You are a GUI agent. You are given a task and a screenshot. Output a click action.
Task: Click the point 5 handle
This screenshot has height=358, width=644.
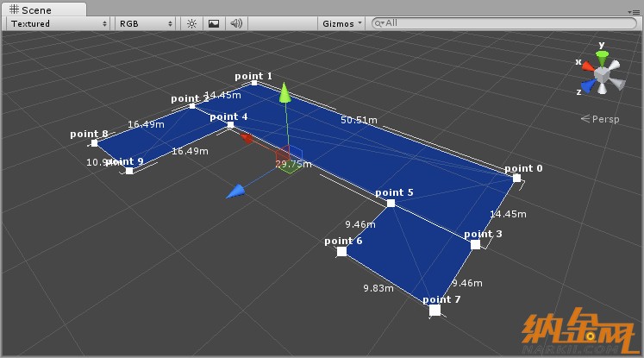tap(391, 204)
